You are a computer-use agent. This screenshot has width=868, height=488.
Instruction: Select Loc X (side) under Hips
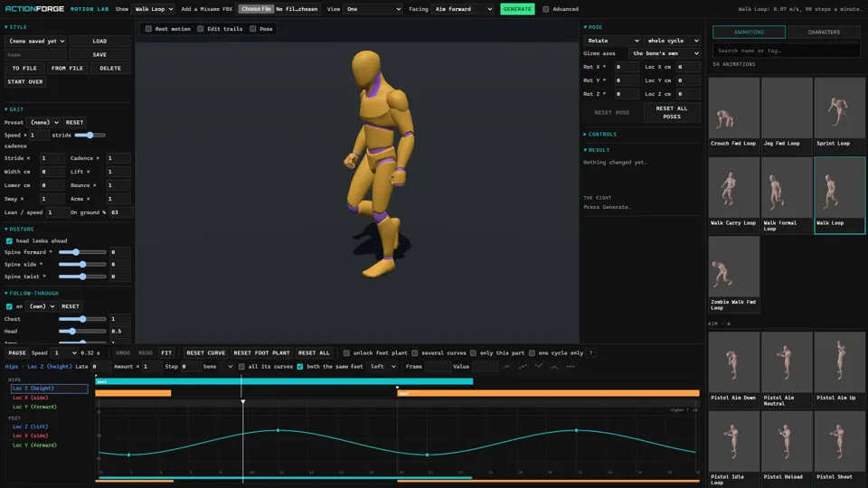coord(31,398)
